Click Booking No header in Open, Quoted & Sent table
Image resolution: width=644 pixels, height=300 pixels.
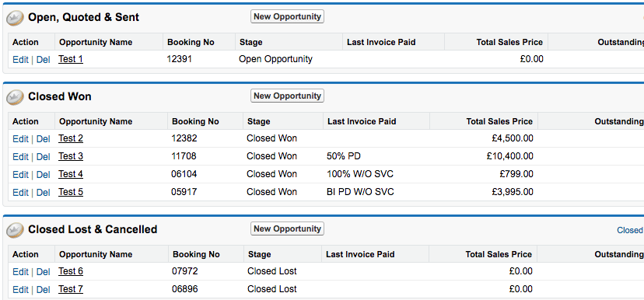point(191,42)
